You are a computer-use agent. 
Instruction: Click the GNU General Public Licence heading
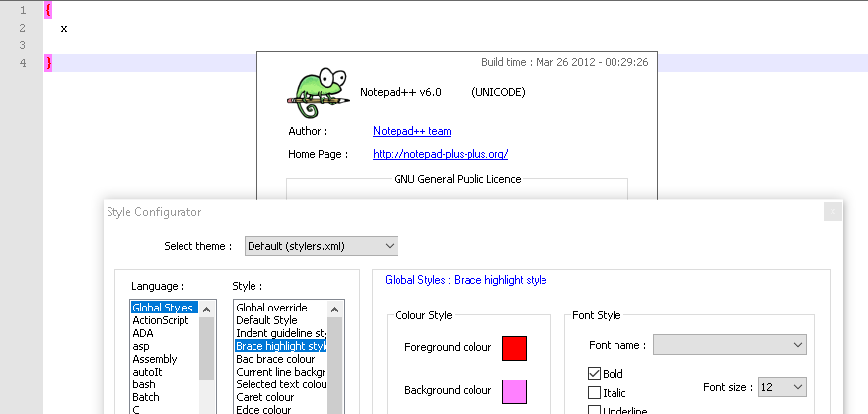coord(458,179)
